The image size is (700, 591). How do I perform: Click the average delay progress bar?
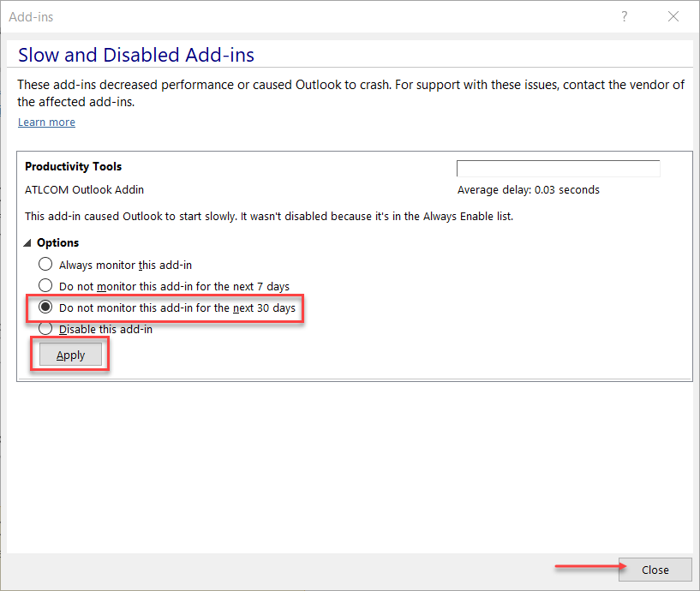click(558, 168)
